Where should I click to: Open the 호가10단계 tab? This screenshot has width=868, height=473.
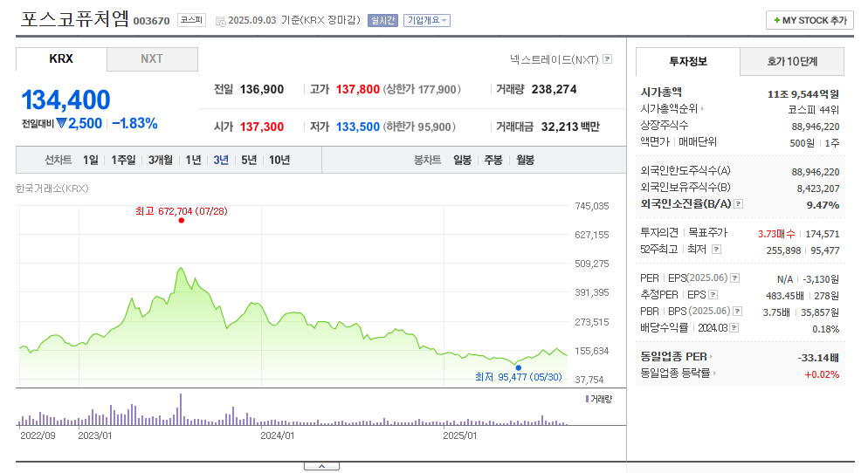(792, 61)
